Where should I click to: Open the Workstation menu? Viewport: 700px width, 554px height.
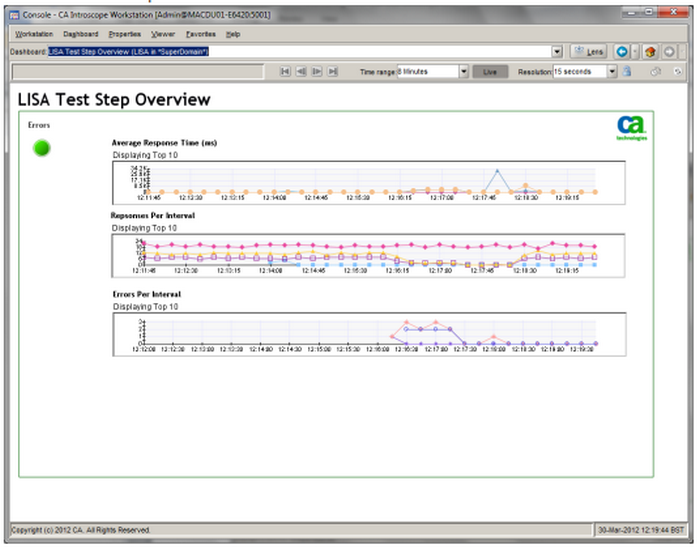click(x=34, y=34)
